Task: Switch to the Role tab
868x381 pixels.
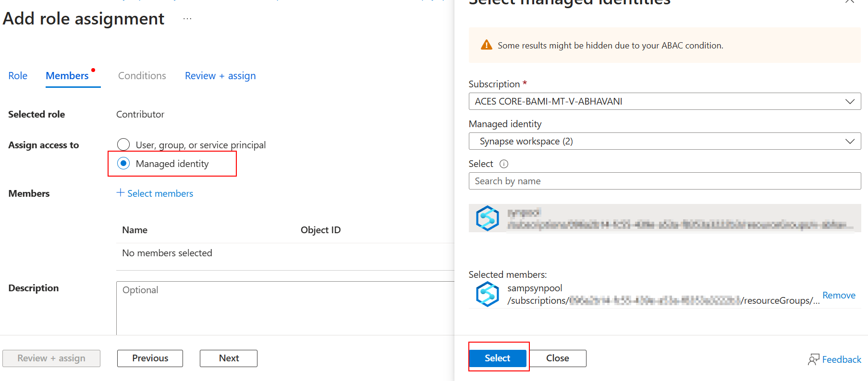Action: point(18,76)
